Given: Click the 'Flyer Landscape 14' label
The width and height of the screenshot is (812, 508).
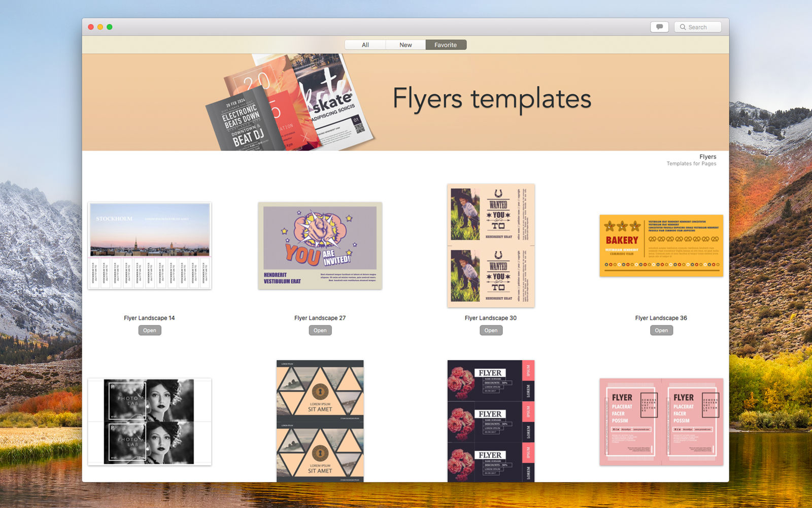Looking at the screenshot, I should click(149, 318).
